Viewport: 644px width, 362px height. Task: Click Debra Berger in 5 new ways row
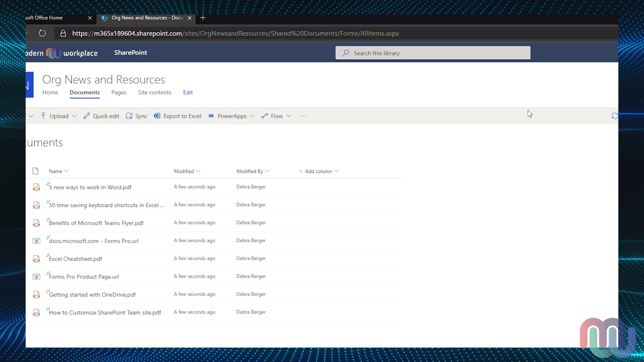[x=251, y=187]
